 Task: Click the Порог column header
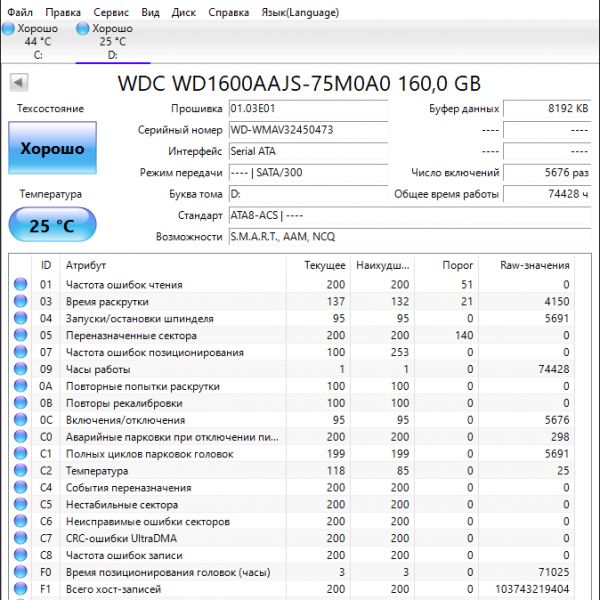[x=446, y=265]
